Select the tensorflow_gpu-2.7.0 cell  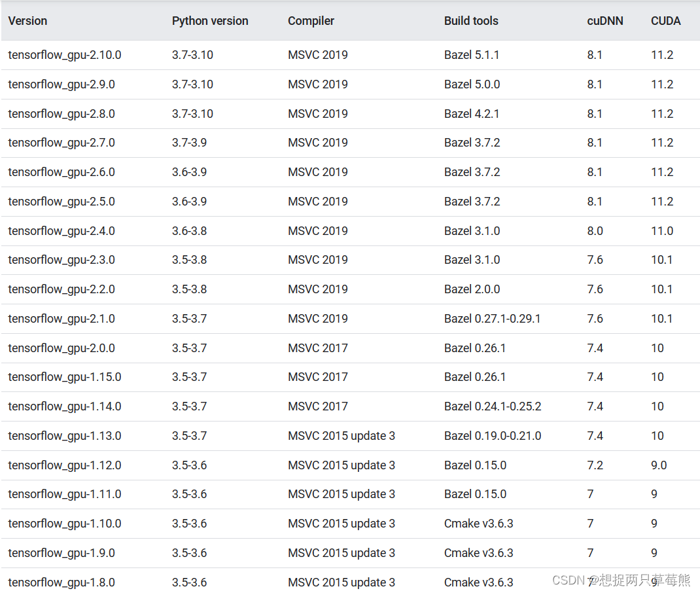(61, 143)
